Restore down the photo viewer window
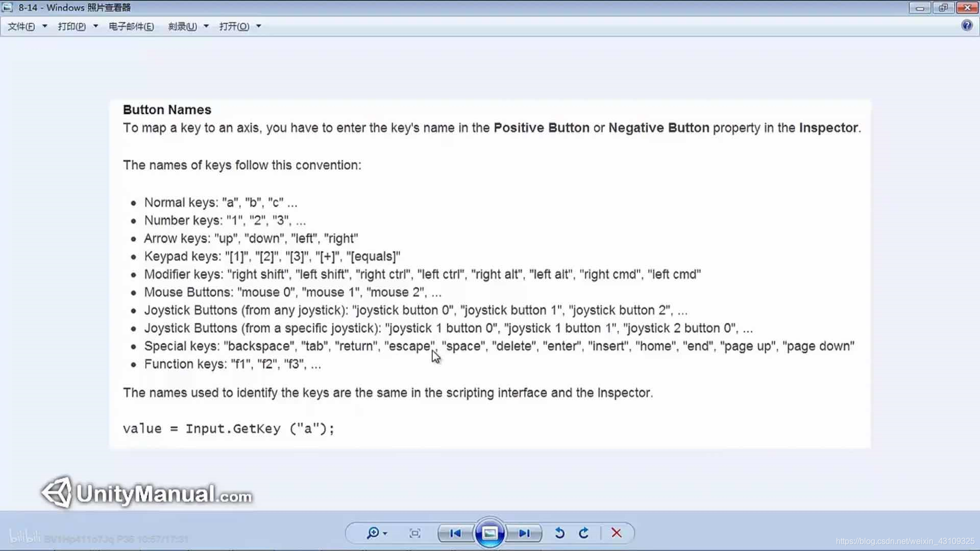 point(943,8)
